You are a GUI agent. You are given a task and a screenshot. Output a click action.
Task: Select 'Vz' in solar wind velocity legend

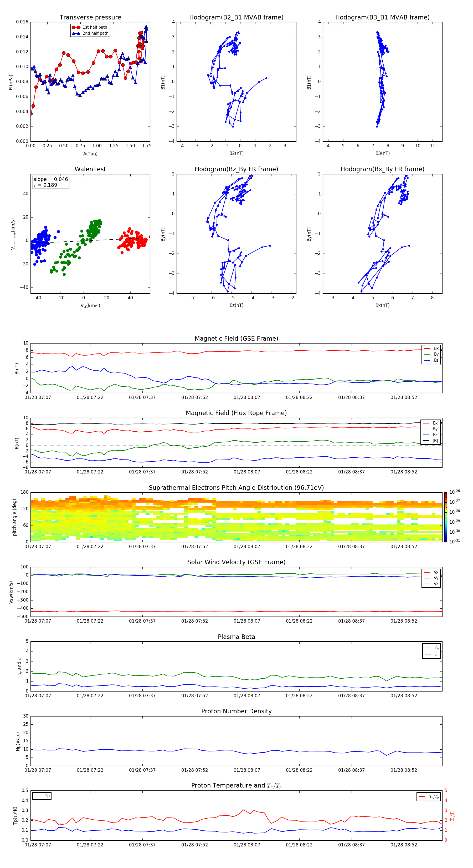click(x=431, y=584)
